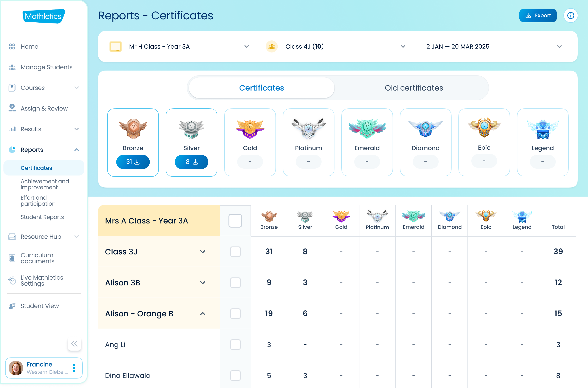Viewport: 588px width, 388px height.
Task: Expand the Resource Hub sidebar menu
Action: coord(76,237)
